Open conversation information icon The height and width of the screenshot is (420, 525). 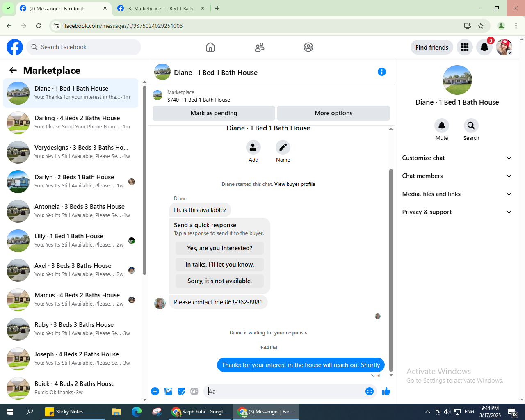[x=382, y=72]
